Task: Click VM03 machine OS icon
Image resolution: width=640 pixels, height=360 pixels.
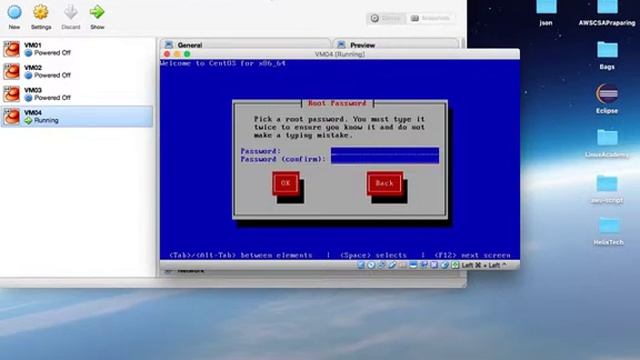Action: tap(11, 94)
